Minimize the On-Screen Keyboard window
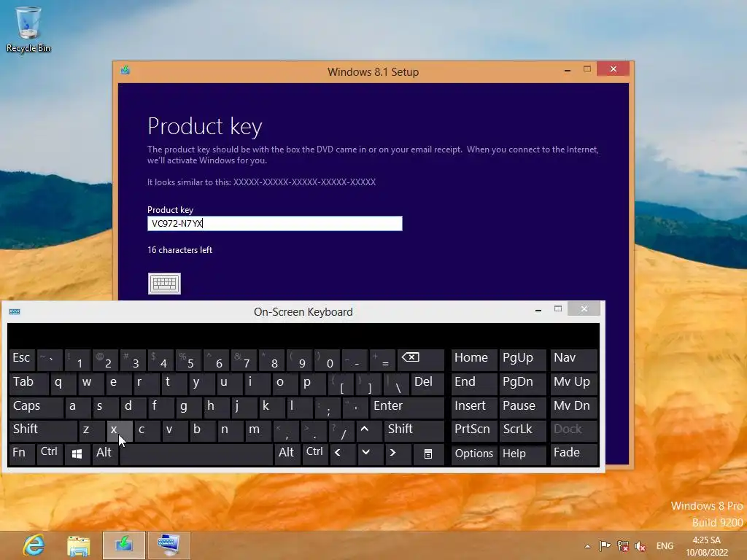747x560 pixels. (538, 309)
